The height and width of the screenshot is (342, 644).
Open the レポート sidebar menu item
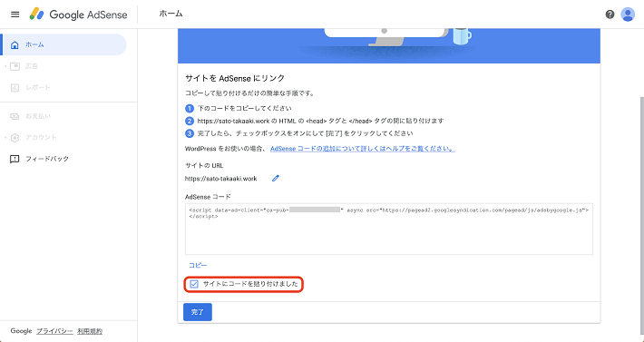tap(63, 87)
